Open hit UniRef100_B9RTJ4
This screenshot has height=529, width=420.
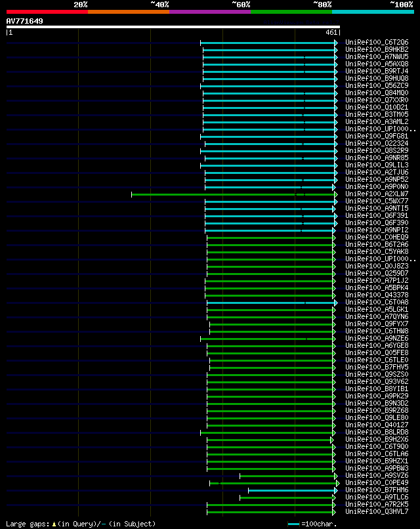[377, 71]
